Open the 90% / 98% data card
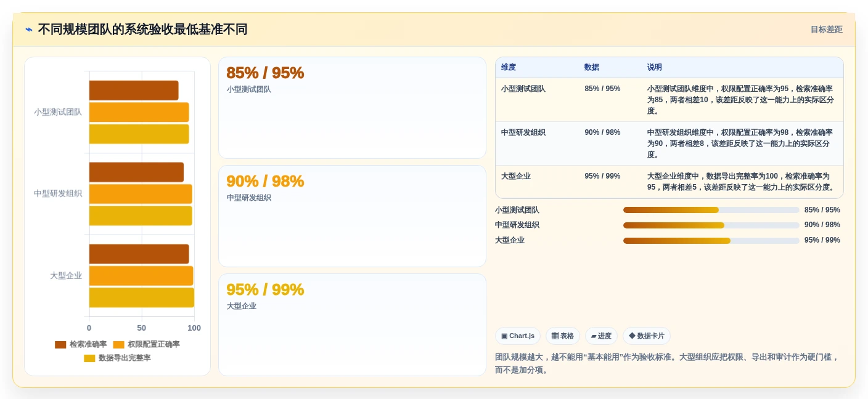Image resolution: width=868 pixels, height=399 pixels. pyautogui.click(x=352, y=216)
